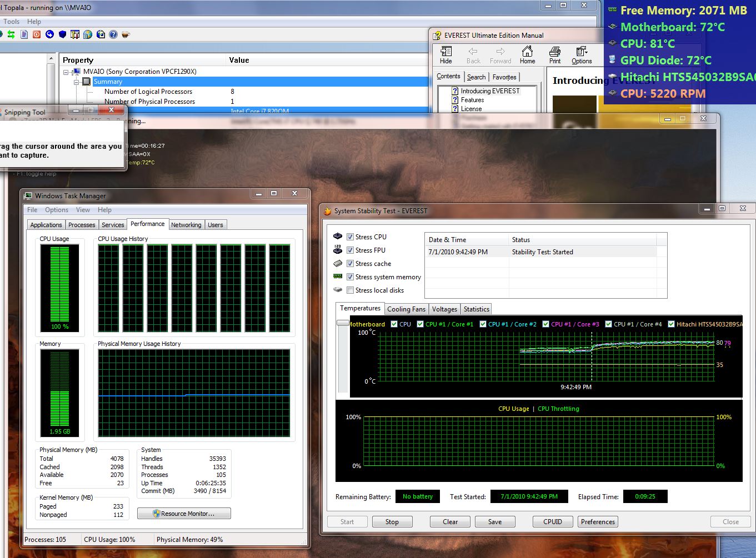Click Save in the Stability Test window
Viewport: 756px width, 558px height.
pos(495,522)
